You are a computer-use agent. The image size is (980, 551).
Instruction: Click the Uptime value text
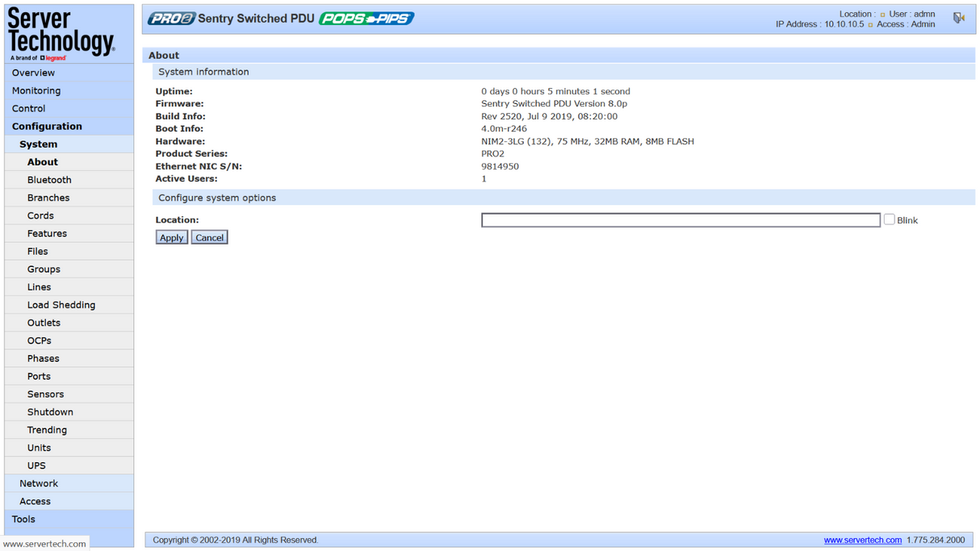pos(555,91)
